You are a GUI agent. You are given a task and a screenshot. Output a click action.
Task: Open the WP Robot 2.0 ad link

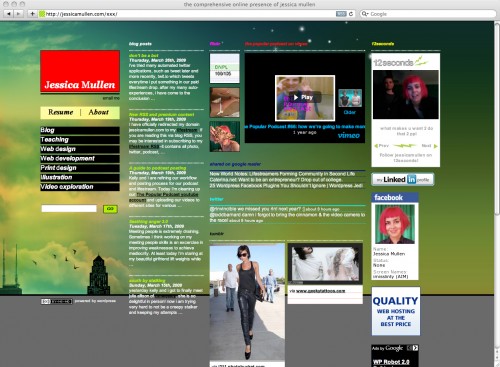point(391,362)
